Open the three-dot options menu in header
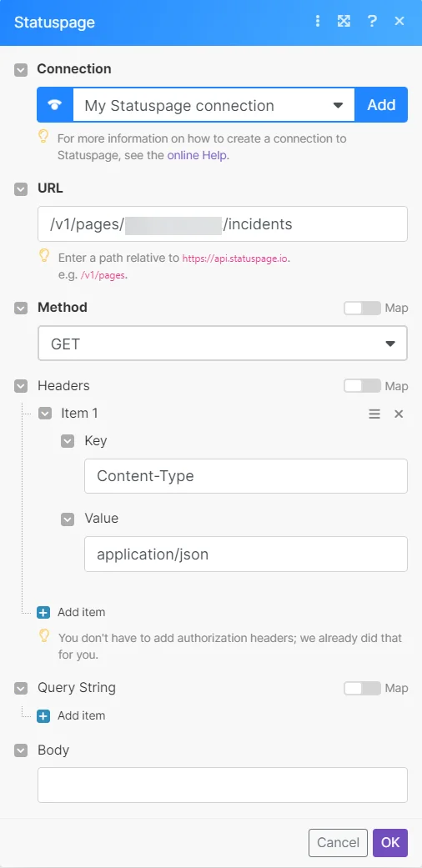 pos(317,22)
